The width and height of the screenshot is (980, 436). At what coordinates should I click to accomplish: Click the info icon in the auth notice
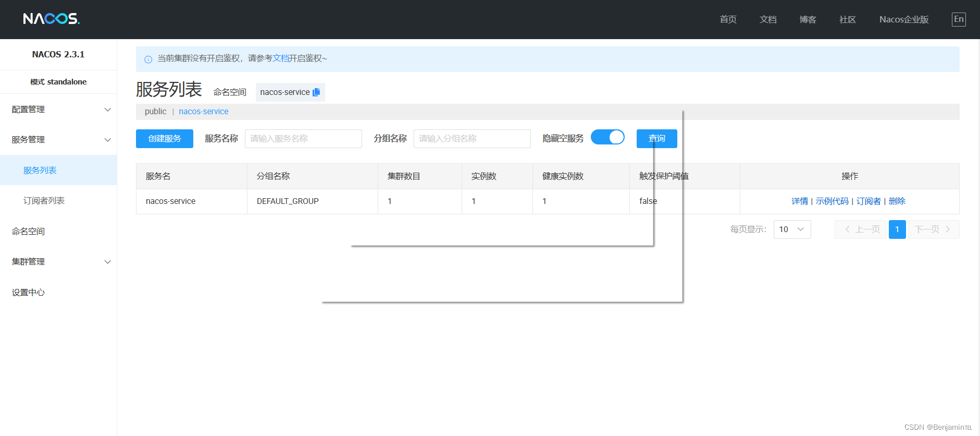(148, 59)
